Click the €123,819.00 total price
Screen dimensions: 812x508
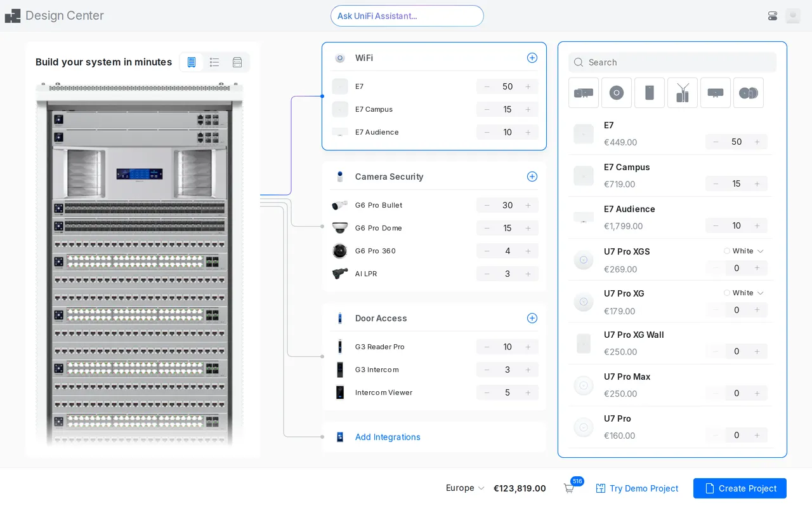click(x=520, y=488)
